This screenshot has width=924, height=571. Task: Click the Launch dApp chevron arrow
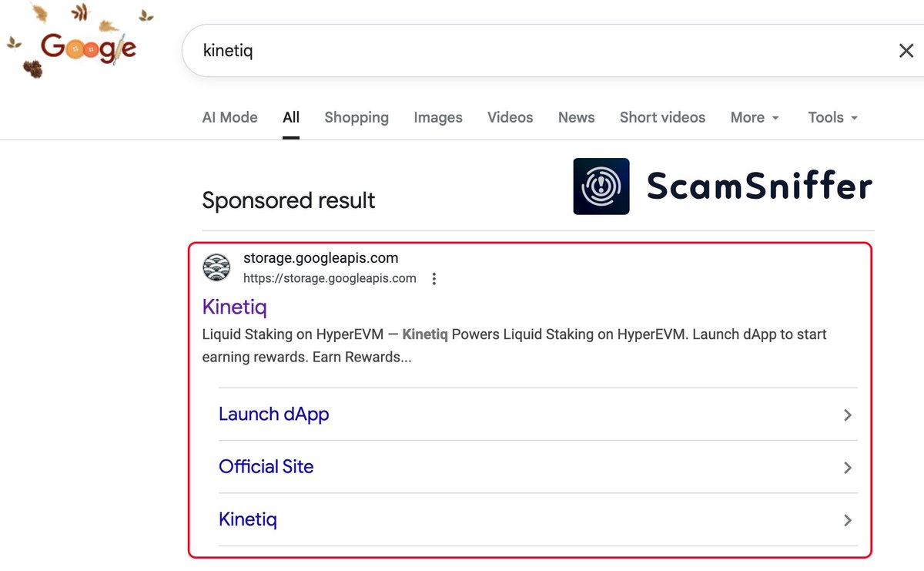point(847,415)
